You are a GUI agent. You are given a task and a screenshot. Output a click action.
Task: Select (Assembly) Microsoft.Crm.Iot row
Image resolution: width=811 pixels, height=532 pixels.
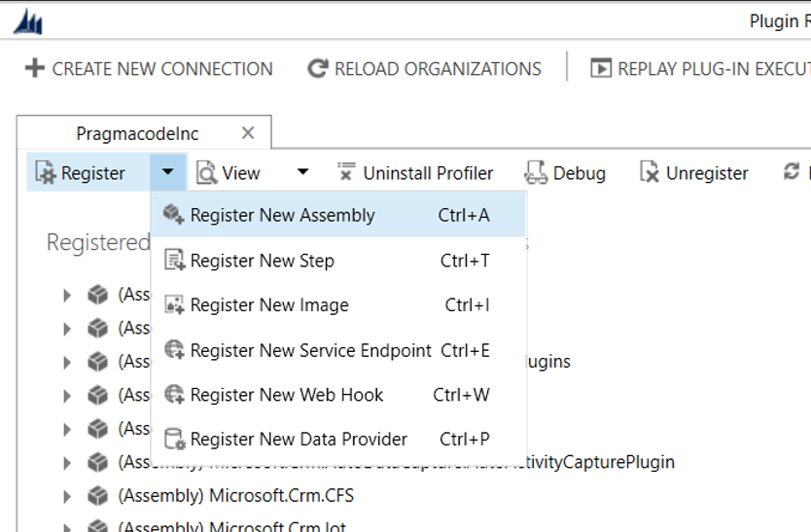tap(232, 527)
